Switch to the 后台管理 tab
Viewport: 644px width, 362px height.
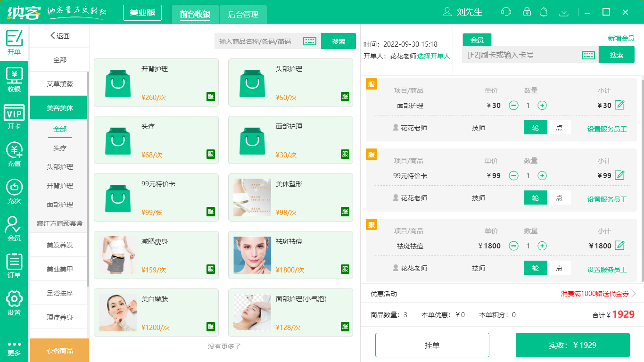242,14
